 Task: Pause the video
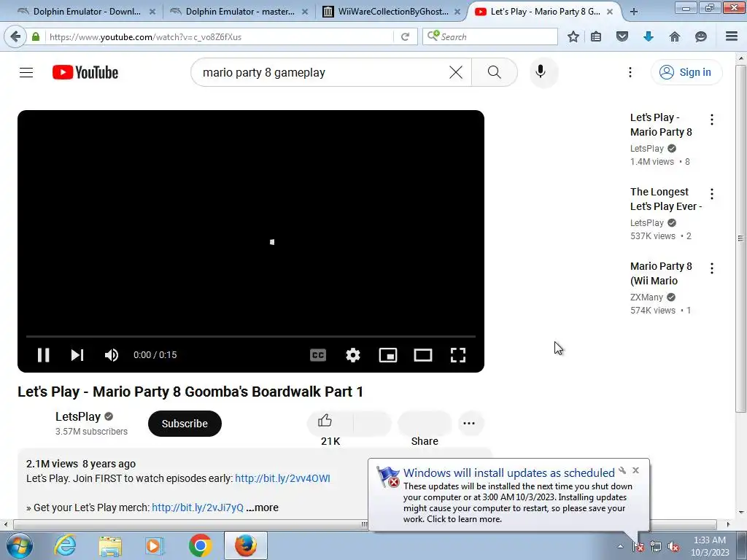coord(43,355)
